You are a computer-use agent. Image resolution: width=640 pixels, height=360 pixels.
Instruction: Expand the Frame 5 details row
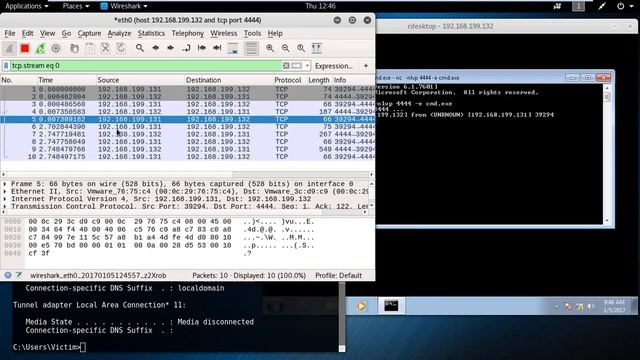(x=5, y=184)
